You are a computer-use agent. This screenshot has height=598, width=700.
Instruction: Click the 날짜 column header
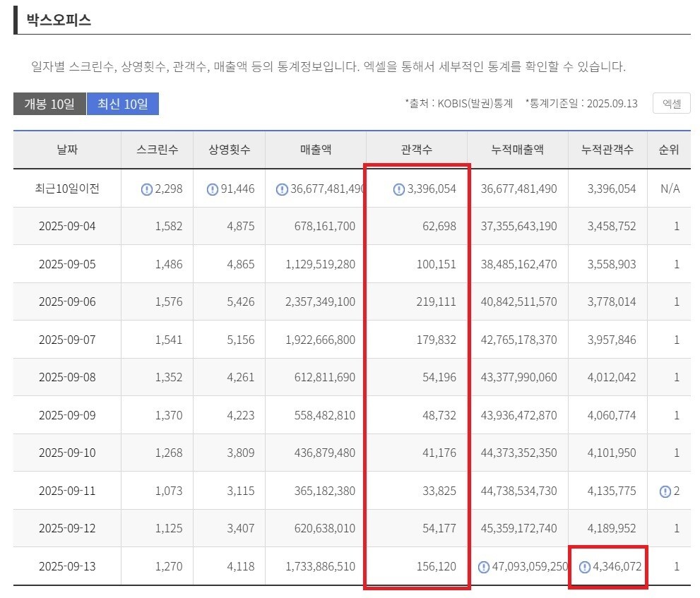pos(67,150)
